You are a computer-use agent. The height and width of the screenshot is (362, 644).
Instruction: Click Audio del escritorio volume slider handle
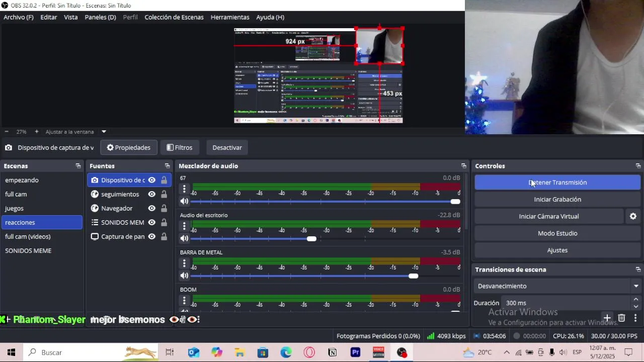click(x=311, y=239)
